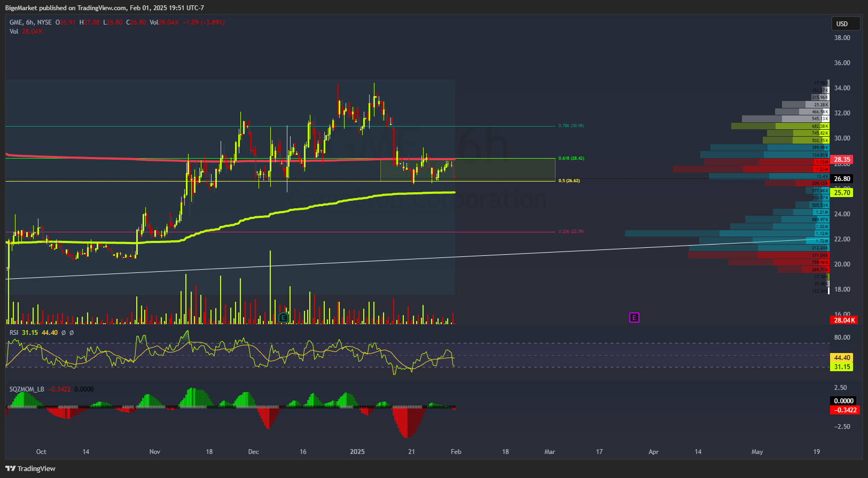Select the 1.12M volume profile bar
The image size is (868, 478).
click(727, 233)
